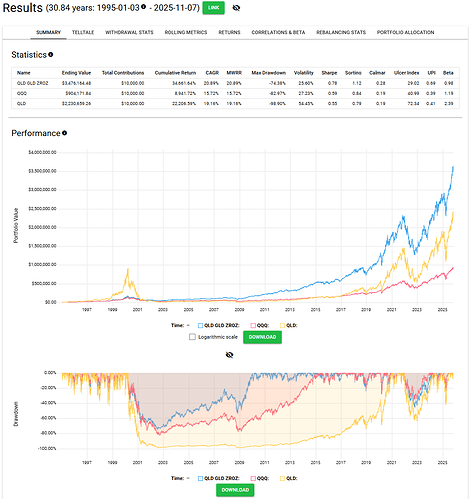Click the green LINK button

(213, 8)
